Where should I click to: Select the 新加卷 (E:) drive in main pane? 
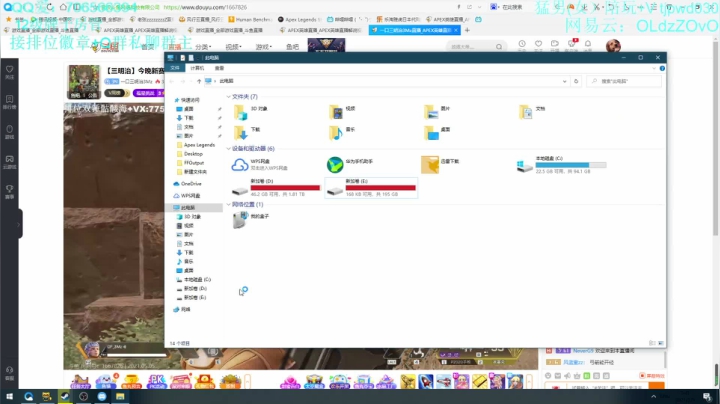[371, 188]
